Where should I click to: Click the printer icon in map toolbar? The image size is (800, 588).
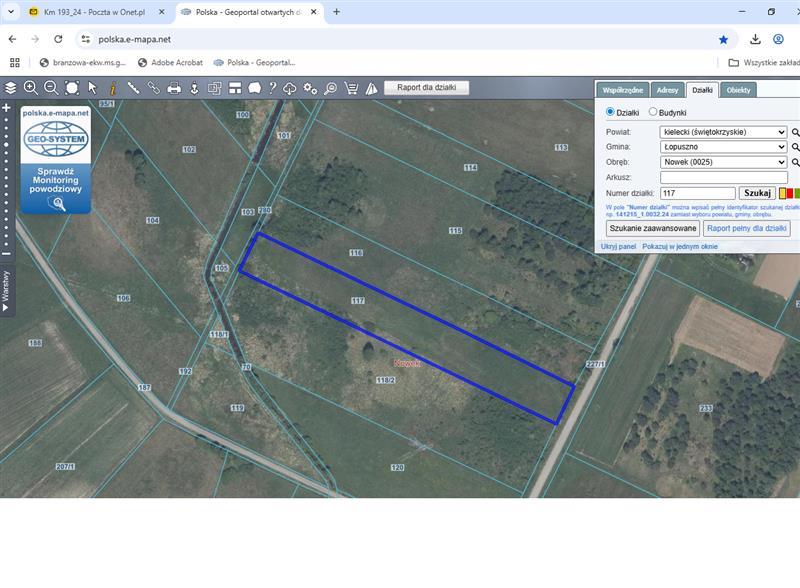[x=174, y=88]
